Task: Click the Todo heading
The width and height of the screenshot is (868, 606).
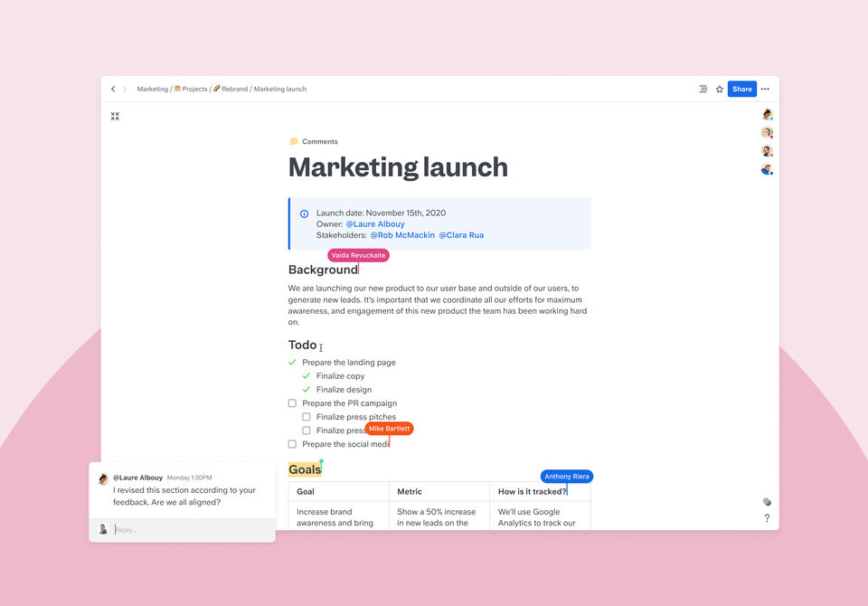Action: tap(302, 345)
